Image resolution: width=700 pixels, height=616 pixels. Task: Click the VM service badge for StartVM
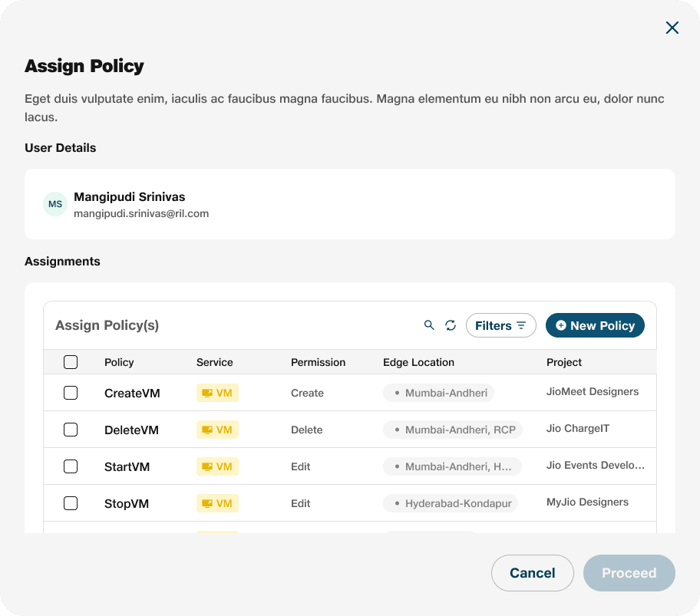[x=217, y=466]
